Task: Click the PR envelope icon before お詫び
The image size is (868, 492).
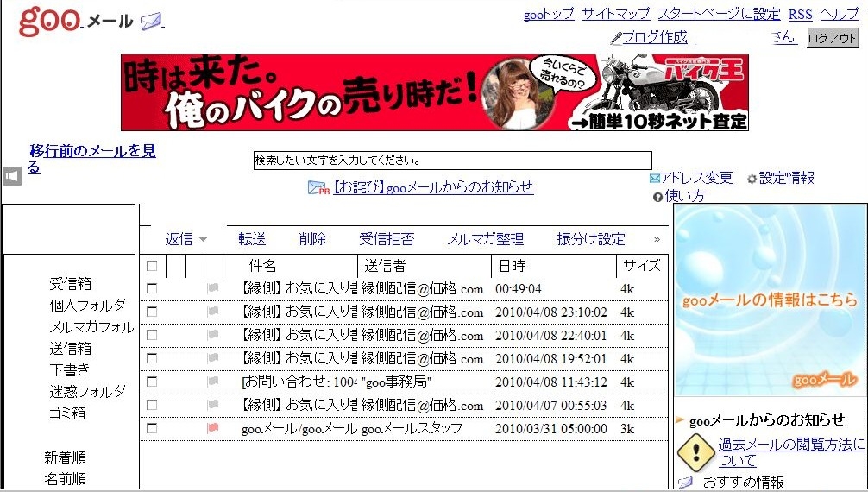Action: tap(318, 188)
